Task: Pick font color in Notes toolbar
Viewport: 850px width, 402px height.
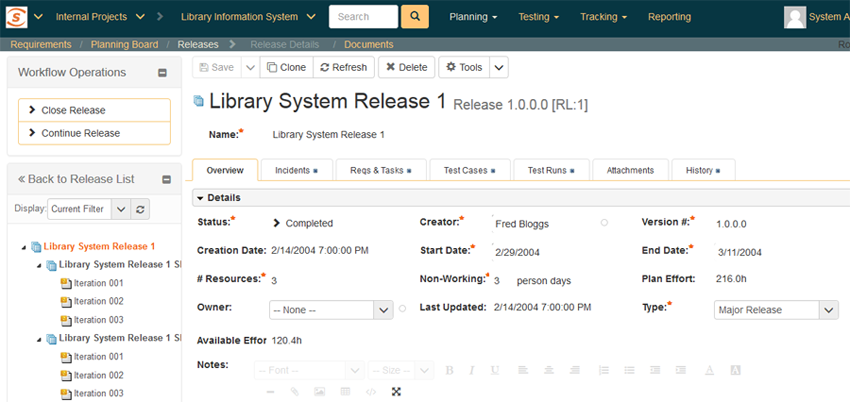Action: [709, 370]
